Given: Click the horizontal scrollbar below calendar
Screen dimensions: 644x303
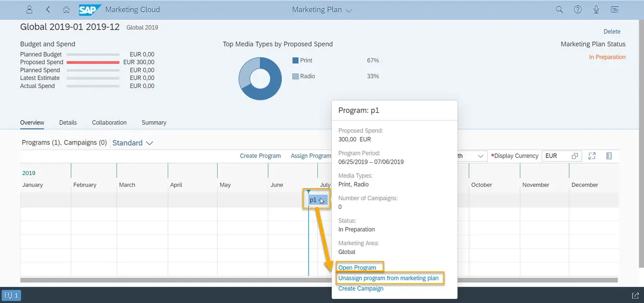Looking at the screenshot, I should coord(319,280).
